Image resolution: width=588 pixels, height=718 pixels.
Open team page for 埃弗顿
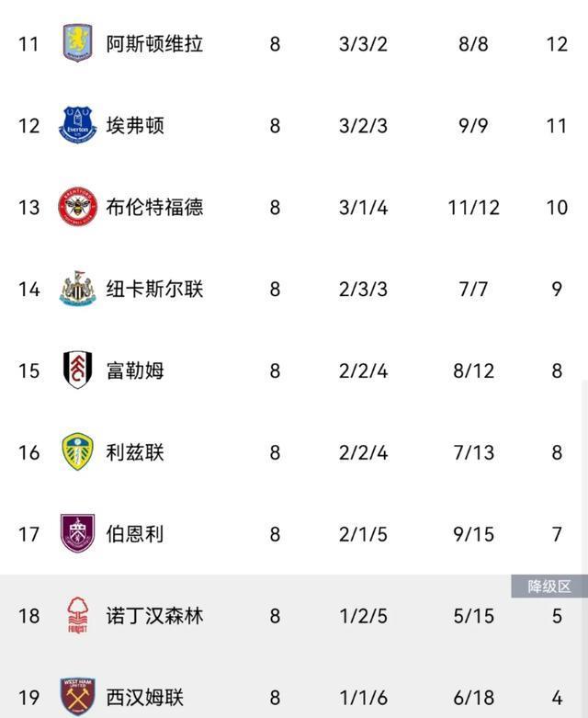(x=134, y=125)
